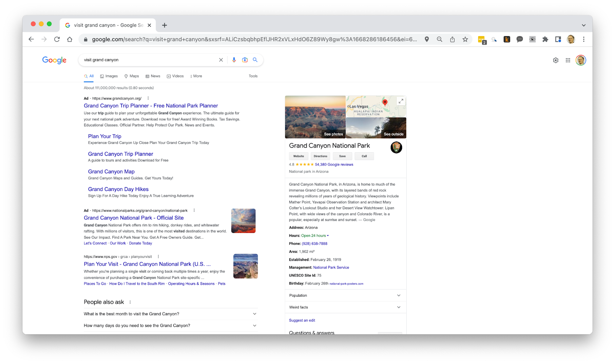Open the 'Plan Your Trip' sitelink

(x=105, y=136)
